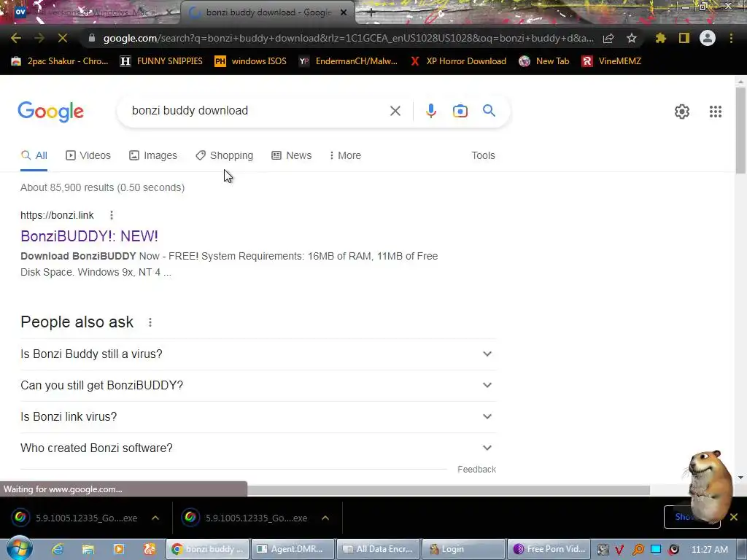This screenshot has height=560, width=747.
Task: Switch to the Images search tab
Action: pos(153,155)
